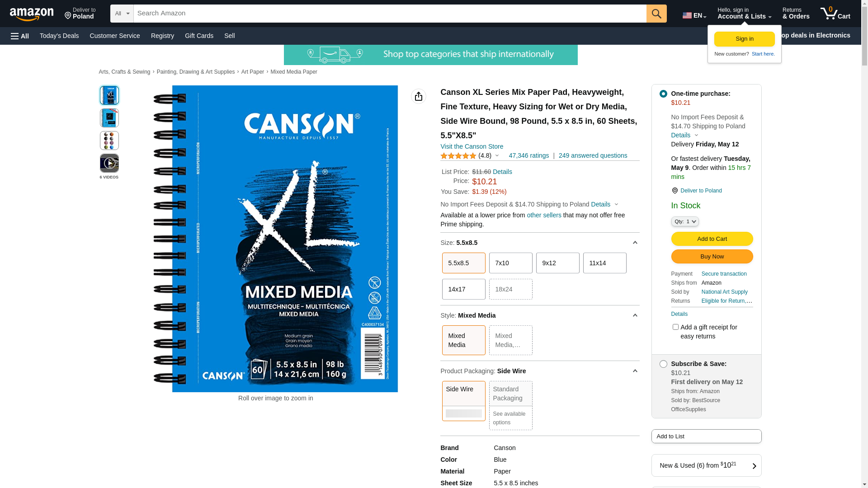Screen dimensions: 868x488
Task: Select One-time purchase radio button
Action: [x=663, y=94]
